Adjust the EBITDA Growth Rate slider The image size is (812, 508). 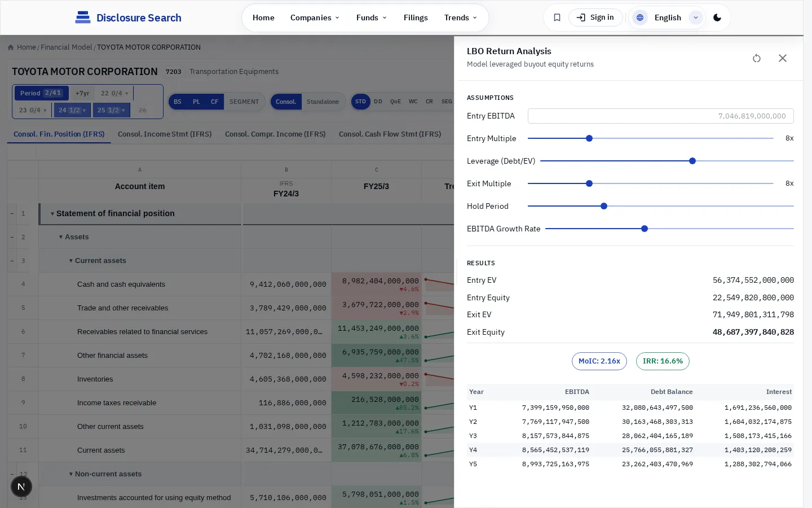click(669, 229)
